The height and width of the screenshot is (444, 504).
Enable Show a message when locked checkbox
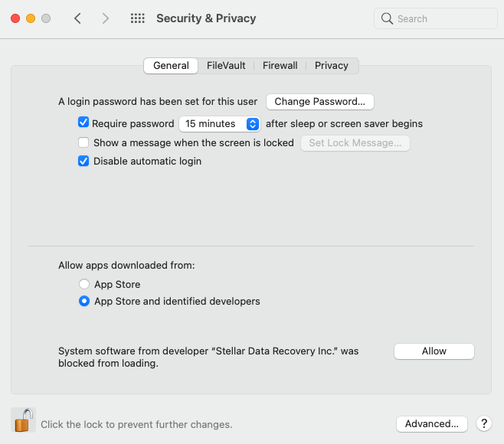83,142
